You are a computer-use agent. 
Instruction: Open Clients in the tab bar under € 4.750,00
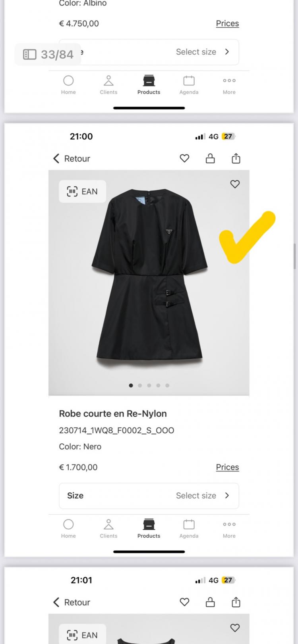tap(108, 85)
